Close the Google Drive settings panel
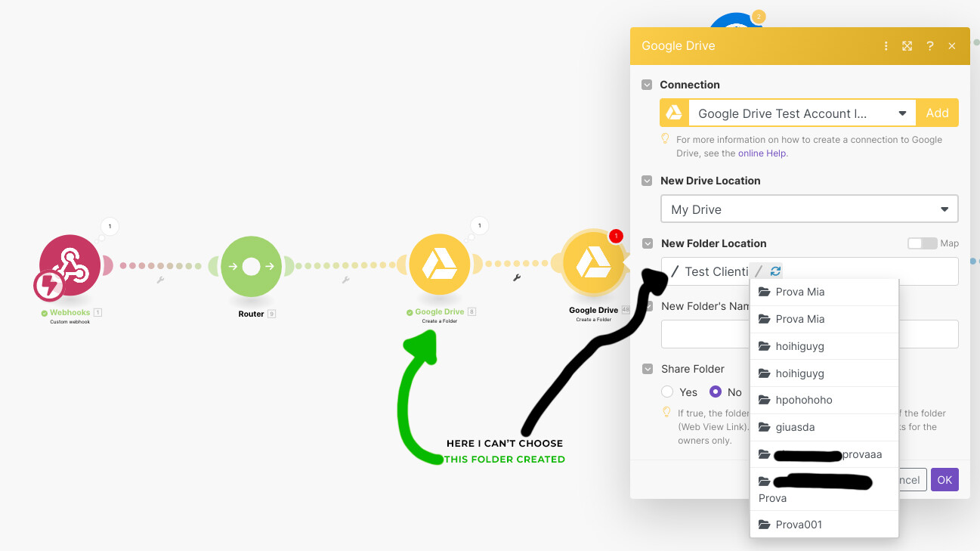 pos(952,46)
